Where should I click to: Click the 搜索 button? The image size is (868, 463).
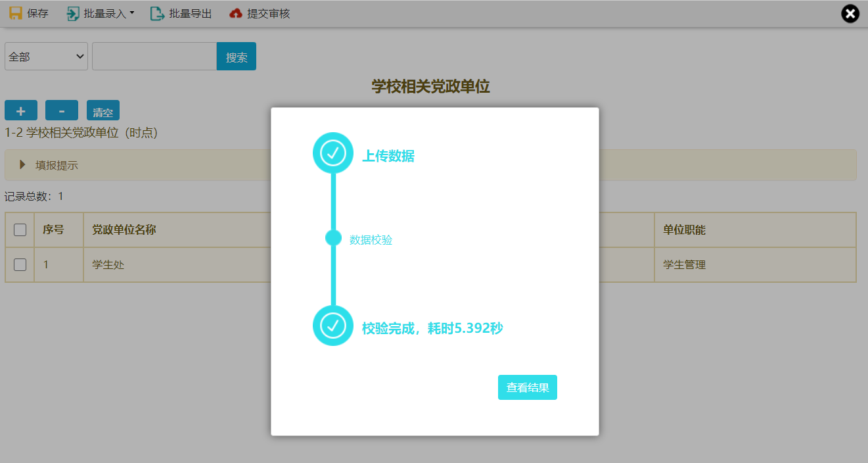[x=237, y=57]
